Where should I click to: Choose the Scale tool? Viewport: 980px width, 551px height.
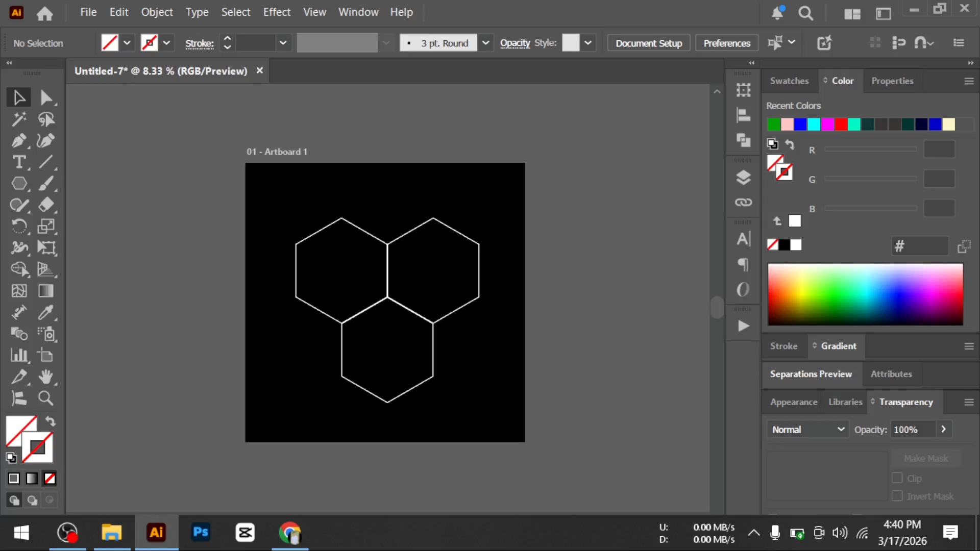click(x=46, y=227)
